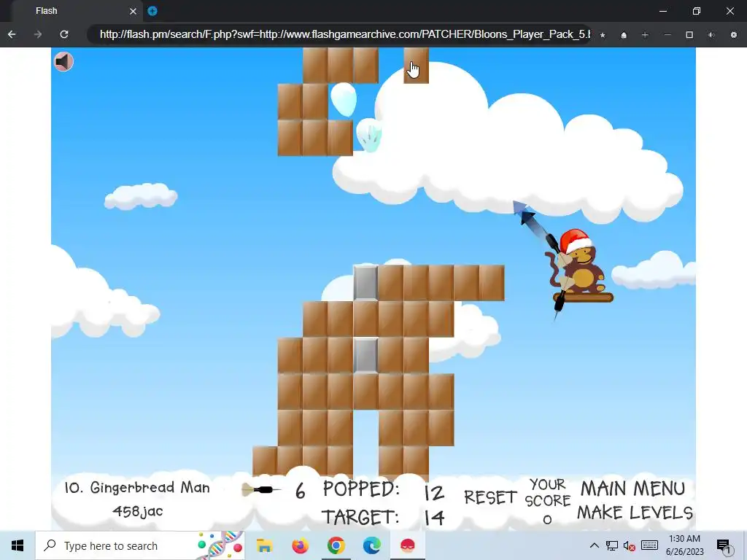Click the muted volume tray icon
Image resolution: width=747 pixels, height=560 pixels.
tap(630, 545)
